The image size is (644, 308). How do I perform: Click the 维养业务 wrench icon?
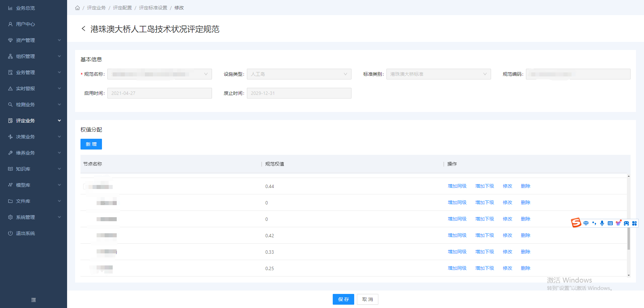pos(10,153)
